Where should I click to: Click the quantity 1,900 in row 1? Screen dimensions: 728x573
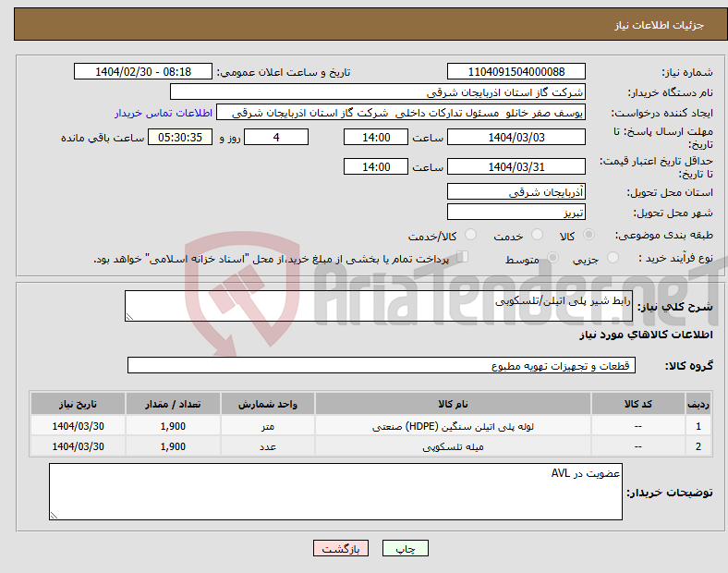point(173,426)
